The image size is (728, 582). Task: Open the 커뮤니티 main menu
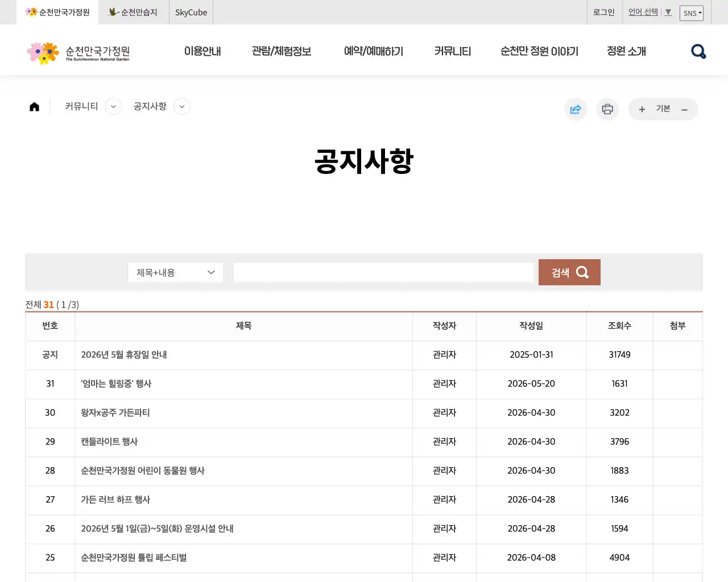click(453, 51)
